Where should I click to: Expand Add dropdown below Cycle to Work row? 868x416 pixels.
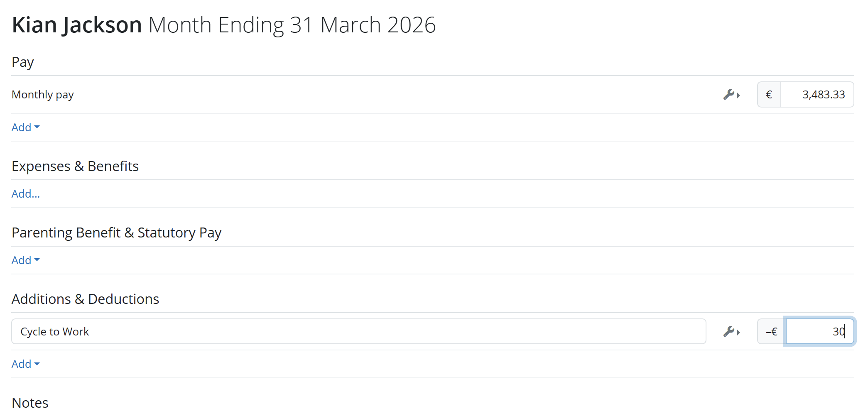tap(25, 364)
